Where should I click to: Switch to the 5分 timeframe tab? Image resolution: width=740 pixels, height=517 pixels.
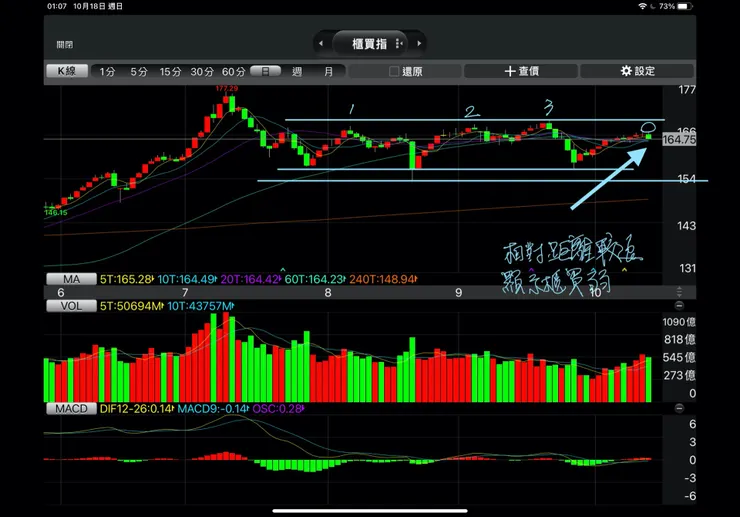139,72
